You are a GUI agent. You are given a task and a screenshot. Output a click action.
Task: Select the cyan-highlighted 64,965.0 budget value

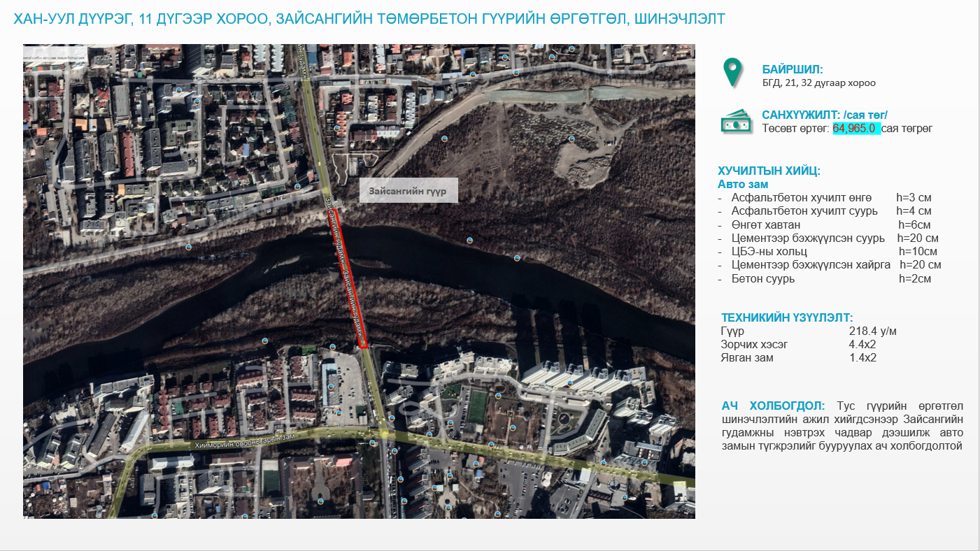[x=855, y=129]
